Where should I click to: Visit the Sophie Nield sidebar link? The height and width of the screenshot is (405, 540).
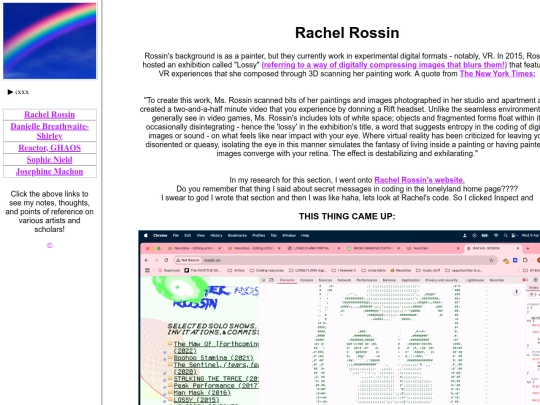coord(50,160)
